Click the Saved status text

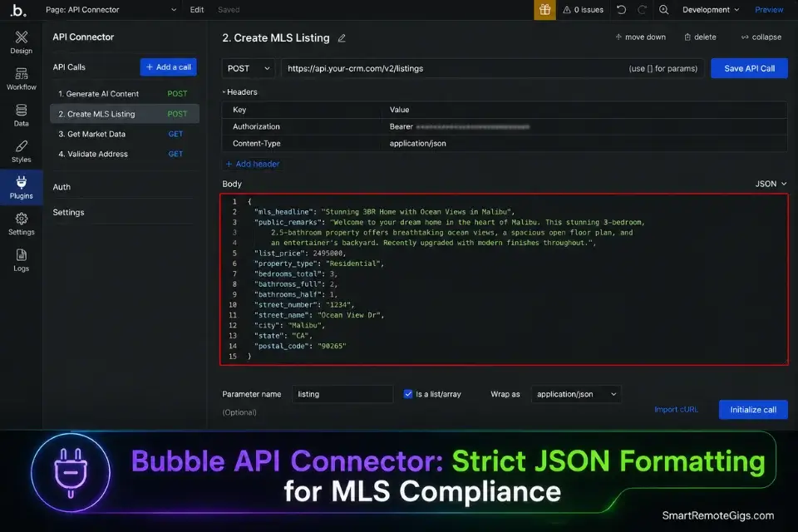(x=229, y=10)
